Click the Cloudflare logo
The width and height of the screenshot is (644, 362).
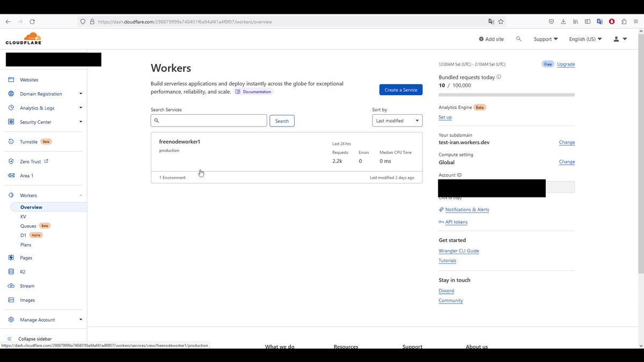[x=24, y=38]
